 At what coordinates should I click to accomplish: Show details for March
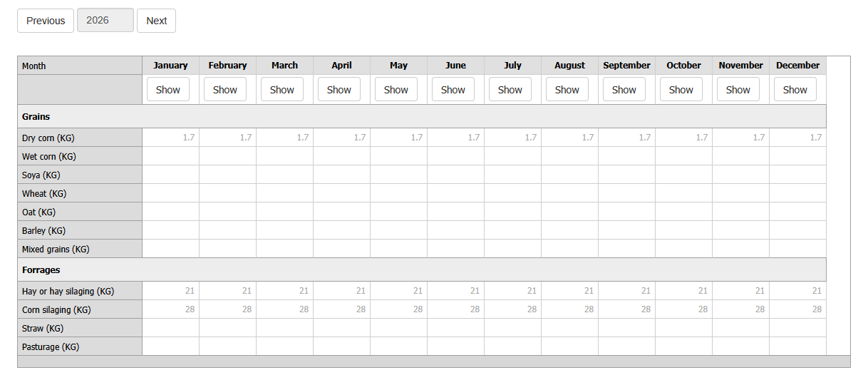coord(282,90)
